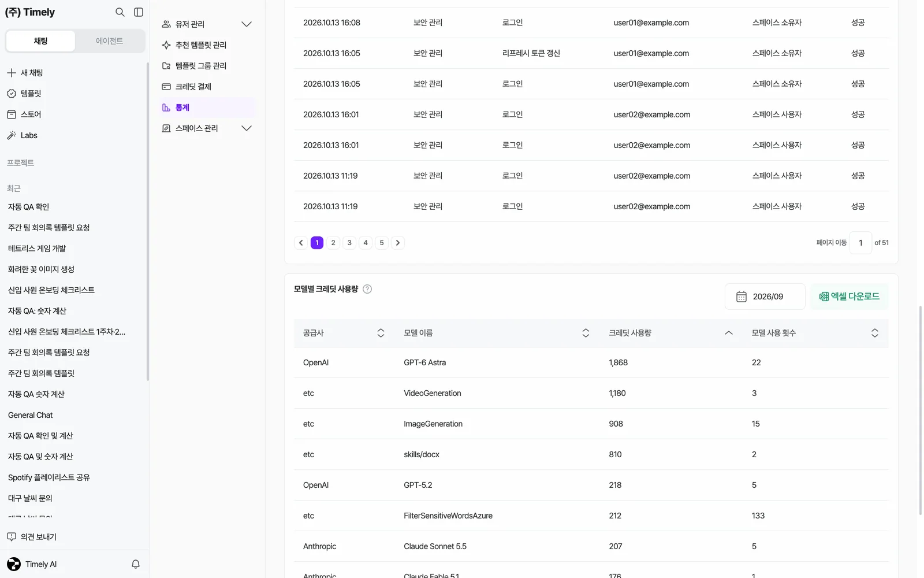Click the 템플릿 icon in the sidebar

(x=12, y=94)
